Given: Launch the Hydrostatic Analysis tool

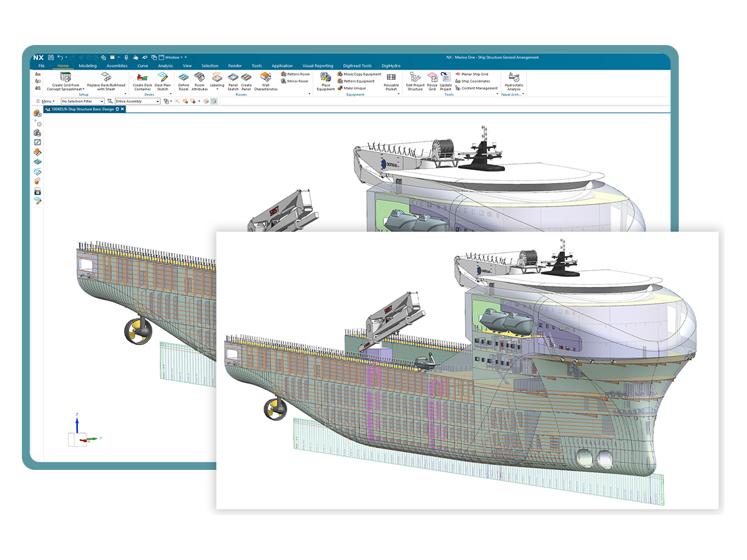Looking at the screenshot, I should (x=514, y=82).
